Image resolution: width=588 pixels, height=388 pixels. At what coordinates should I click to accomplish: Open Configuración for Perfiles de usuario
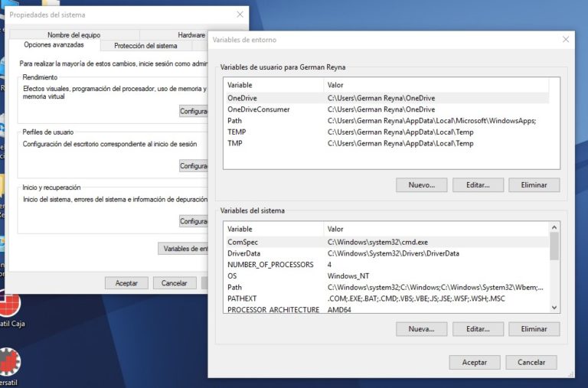click(194, 165)
